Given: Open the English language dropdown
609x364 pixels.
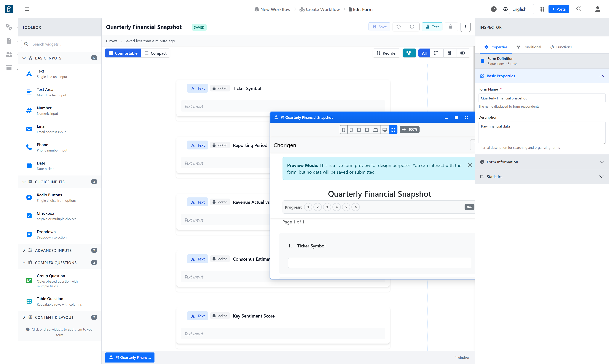Looking at the screenshot, I should (x=521, y=9).
